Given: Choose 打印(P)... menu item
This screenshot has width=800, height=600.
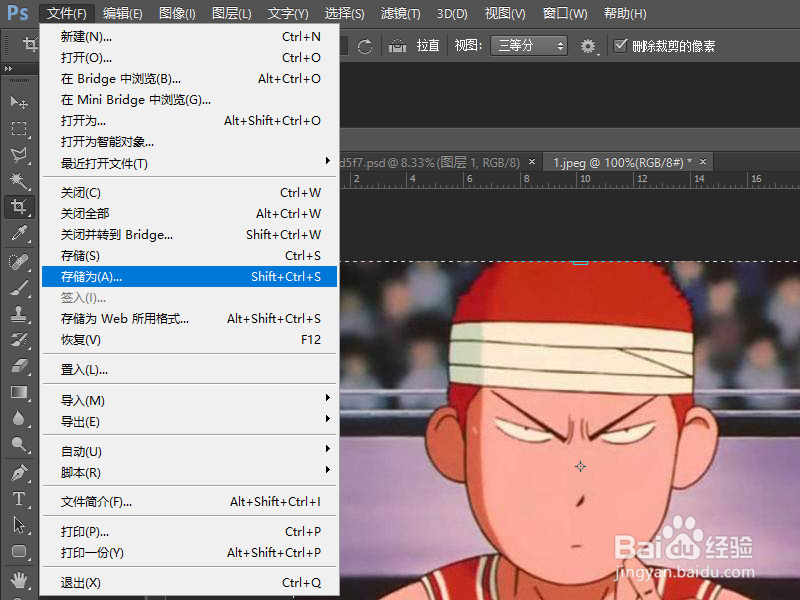Looking at the screenshot, I should (189, 532).
